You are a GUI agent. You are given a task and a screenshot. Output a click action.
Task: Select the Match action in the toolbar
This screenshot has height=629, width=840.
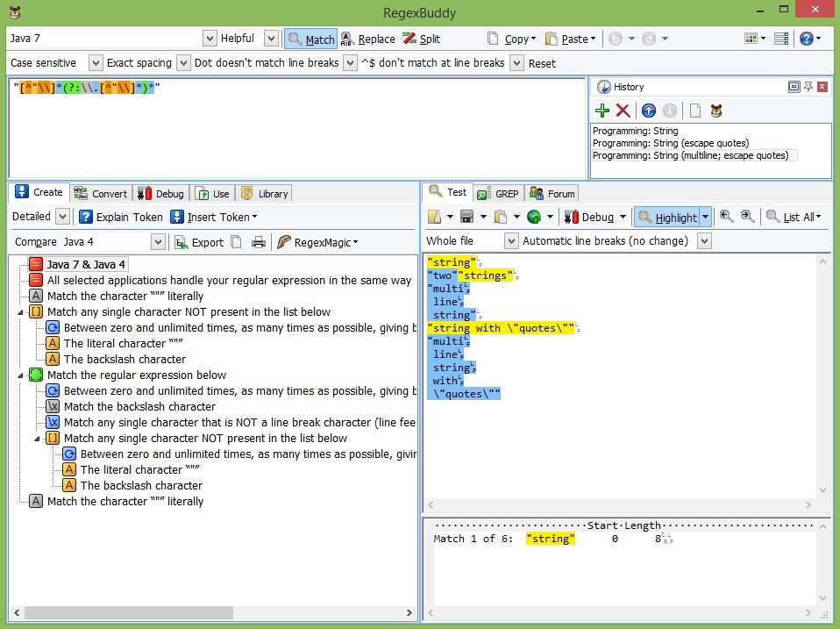[x=311, y=38]
